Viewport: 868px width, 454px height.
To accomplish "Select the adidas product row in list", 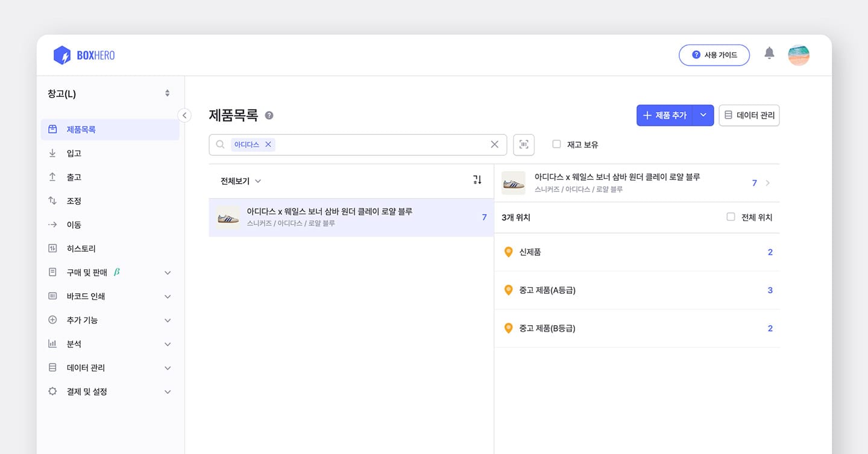I will [x=351, y=217].
